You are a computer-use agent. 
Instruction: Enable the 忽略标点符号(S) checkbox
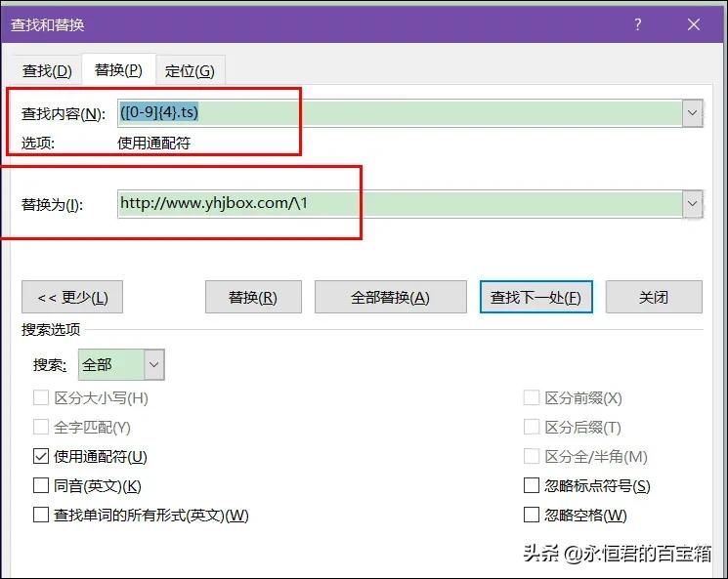(x=532, y=485)
